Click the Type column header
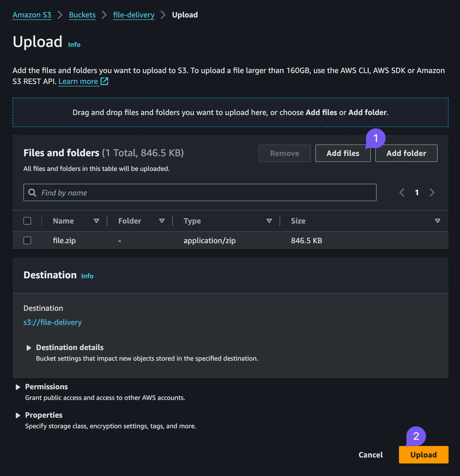Viewport: 460px width, 476px height. coord(192,221)
